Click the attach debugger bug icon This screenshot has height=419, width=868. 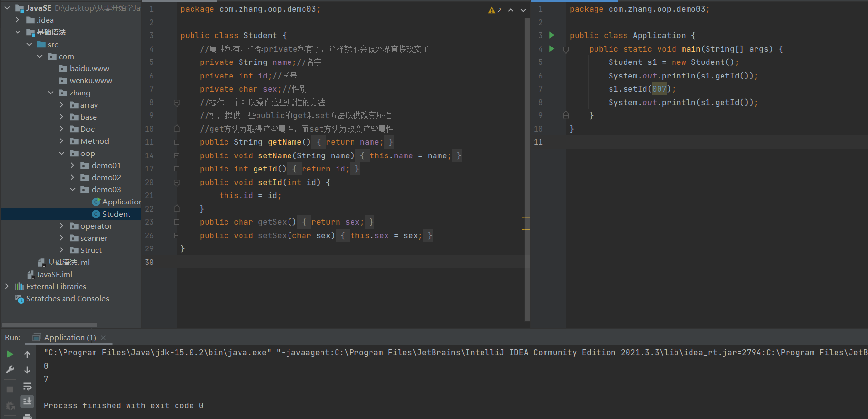click(x=10, y=406)
